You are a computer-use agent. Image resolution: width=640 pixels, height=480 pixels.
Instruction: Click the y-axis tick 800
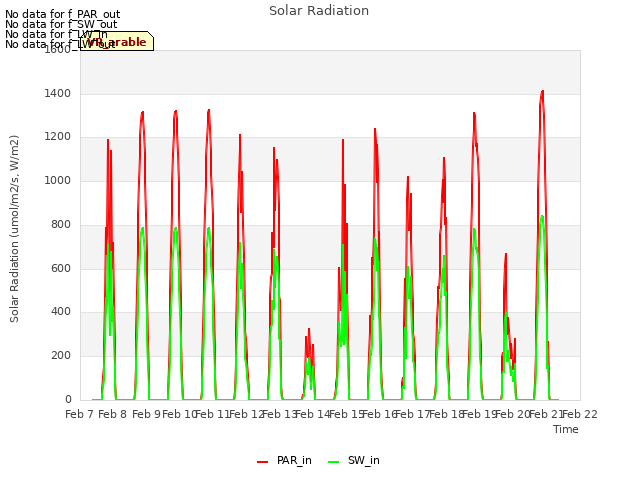click(61, 224)
